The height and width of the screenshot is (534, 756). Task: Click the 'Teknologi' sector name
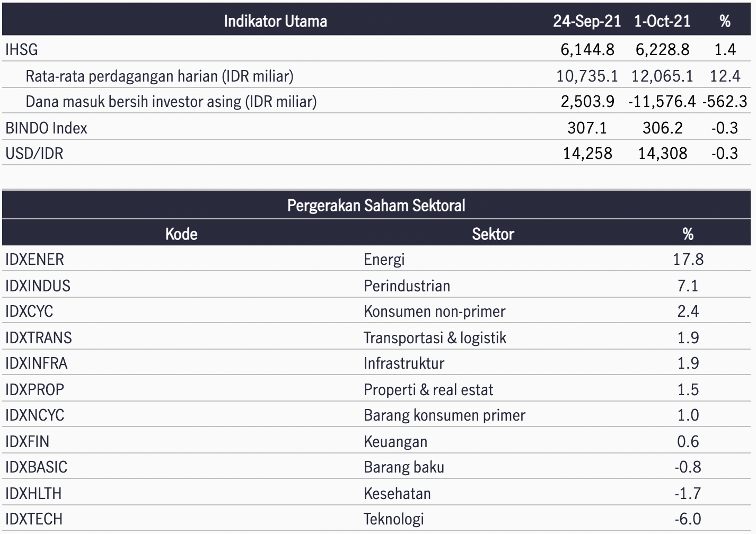point(394,519)
